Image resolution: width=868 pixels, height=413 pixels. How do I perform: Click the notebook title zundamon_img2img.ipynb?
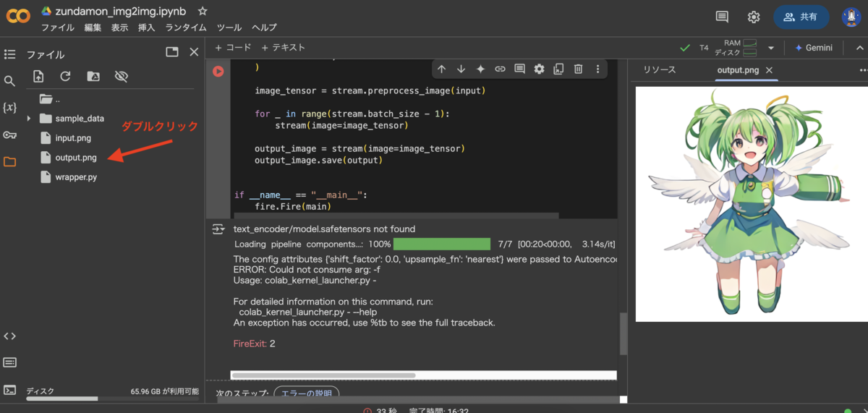(x=121, y=12)
